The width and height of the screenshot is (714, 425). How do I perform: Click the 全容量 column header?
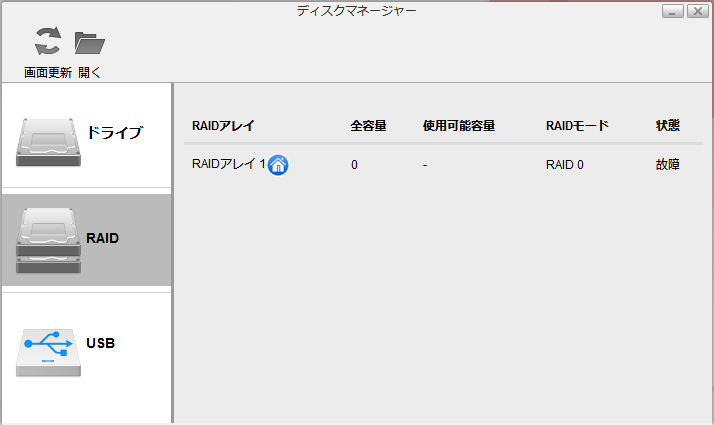368,126
